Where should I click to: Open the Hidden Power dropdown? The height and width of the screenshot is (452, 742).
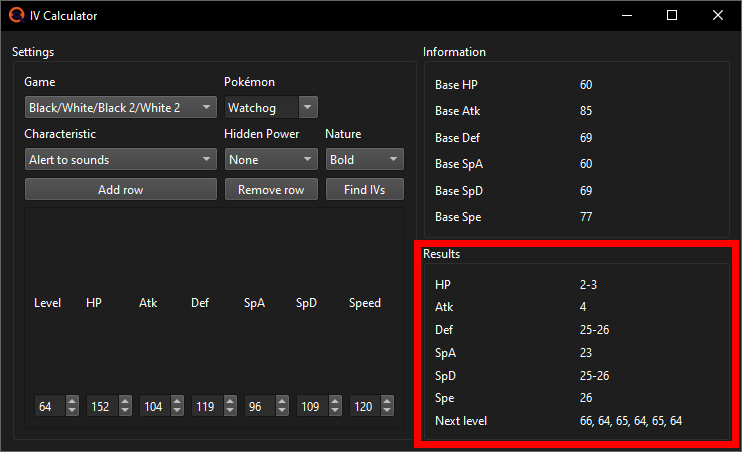pos(270,159)
